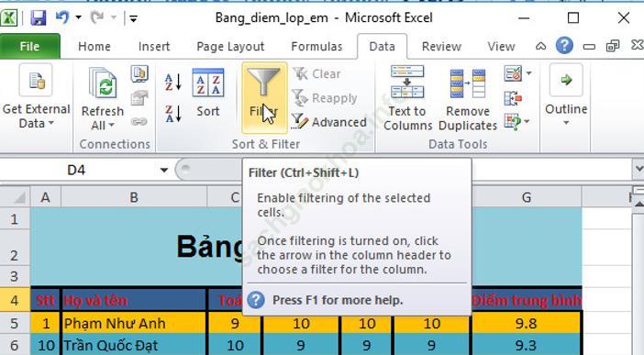The width and height of the screenshot is (644, 355).
Task: Open the Name Box dropdown arrow
Action: [x=164, y=170]
